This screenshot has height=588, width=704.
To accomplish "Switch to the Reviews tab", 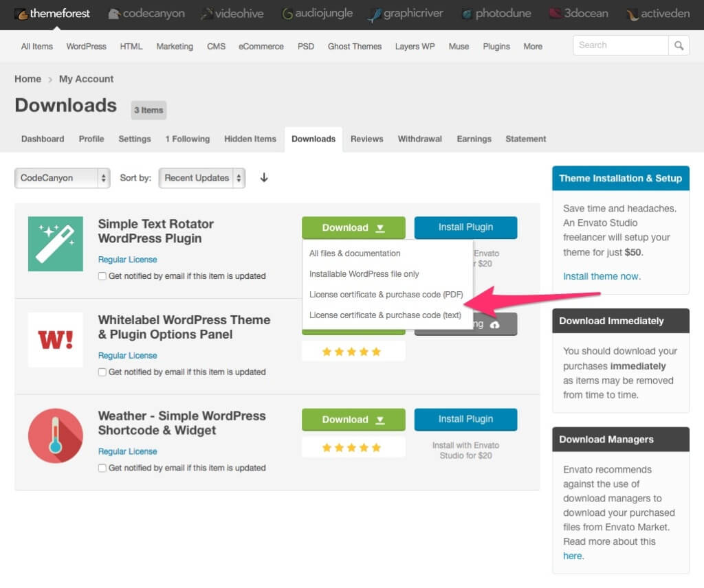I will click(x=366, y=139).
